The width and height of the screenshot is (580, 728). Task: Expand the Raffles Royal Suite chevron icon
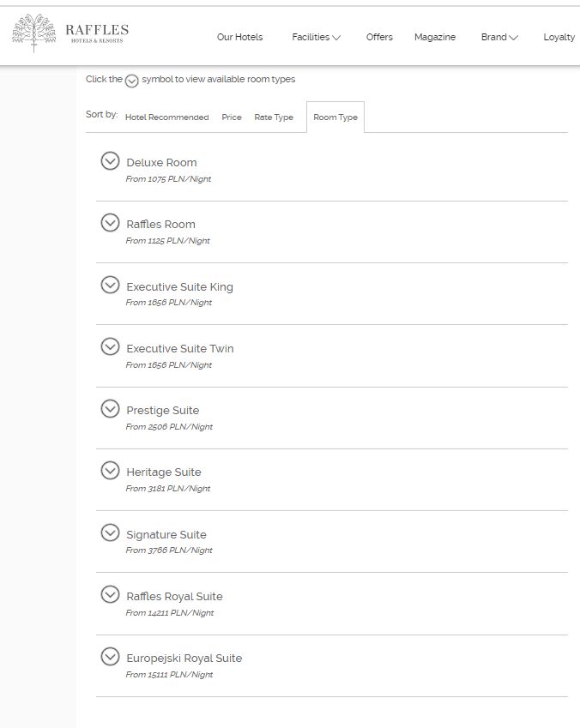point(110,594)
